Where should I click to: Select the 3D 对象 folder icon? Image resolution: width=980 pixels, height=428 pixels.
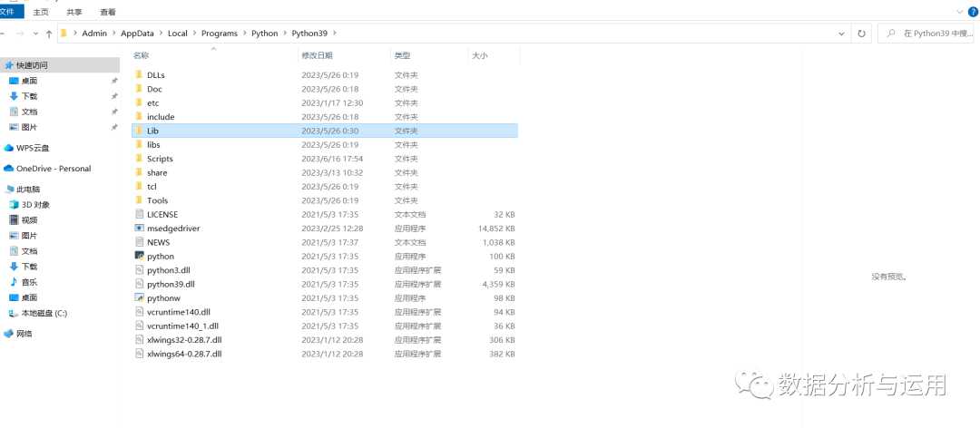coord(14,205)
